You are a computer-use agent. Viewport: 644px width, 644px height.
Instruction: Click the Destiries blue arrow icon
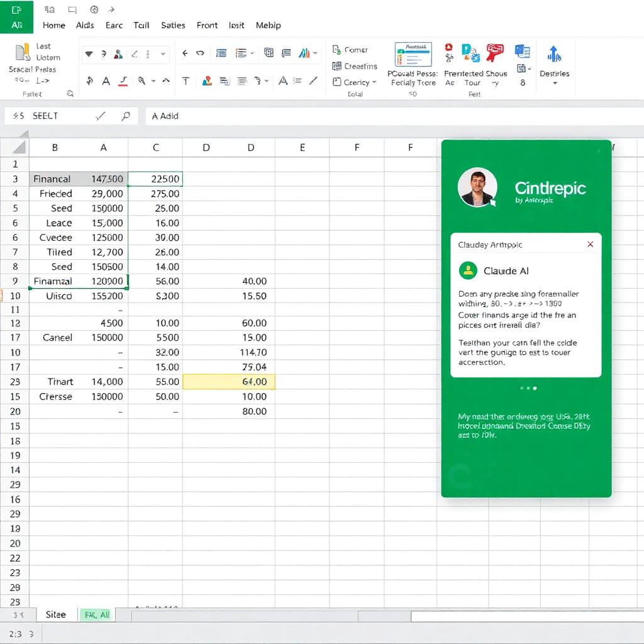point(554,54)
